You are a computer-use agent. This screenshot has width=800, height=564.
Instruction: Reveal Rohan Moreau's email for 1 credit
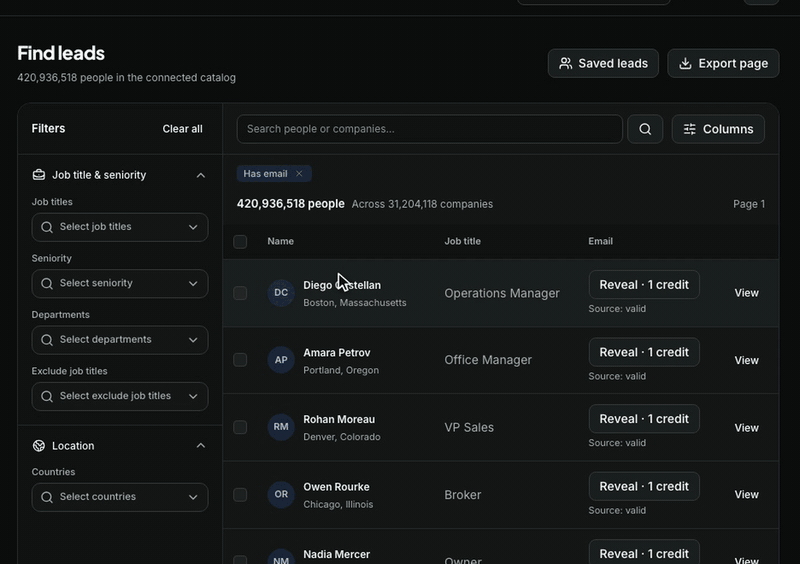point(644,419)
